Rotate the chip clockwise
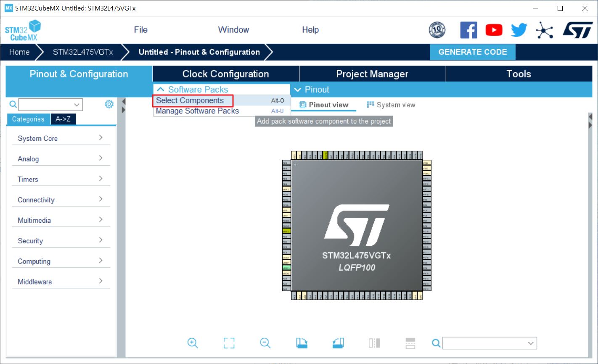Screen dimensions: 598x364 click(302, 343)
